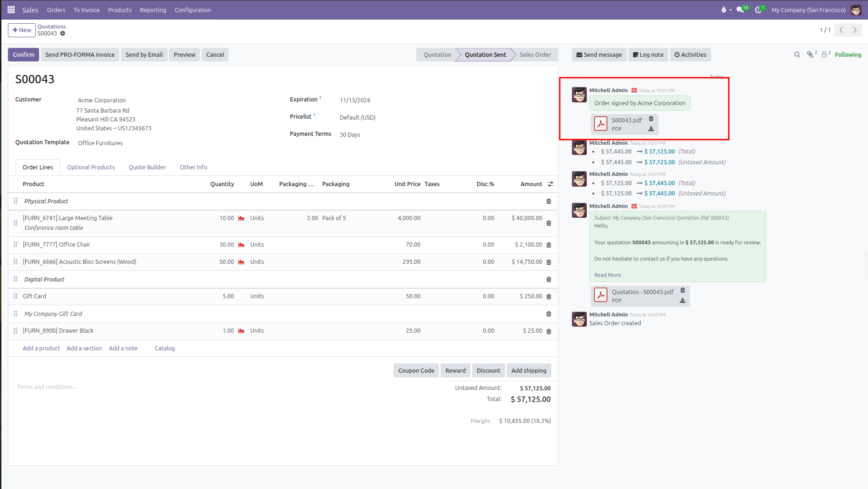This screenshot has width=868, height=489.
Task: Remove the Physical Product section row
Action: [549, 201]
